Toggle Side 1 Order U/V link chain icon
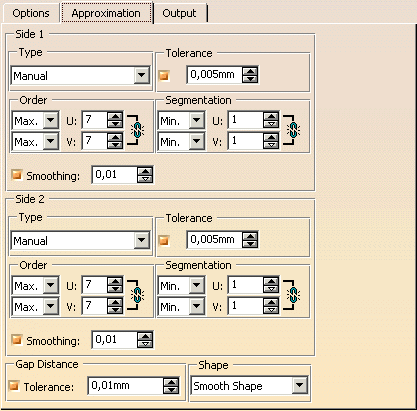This screenshot has height=411, width=417. click(137, 130)
